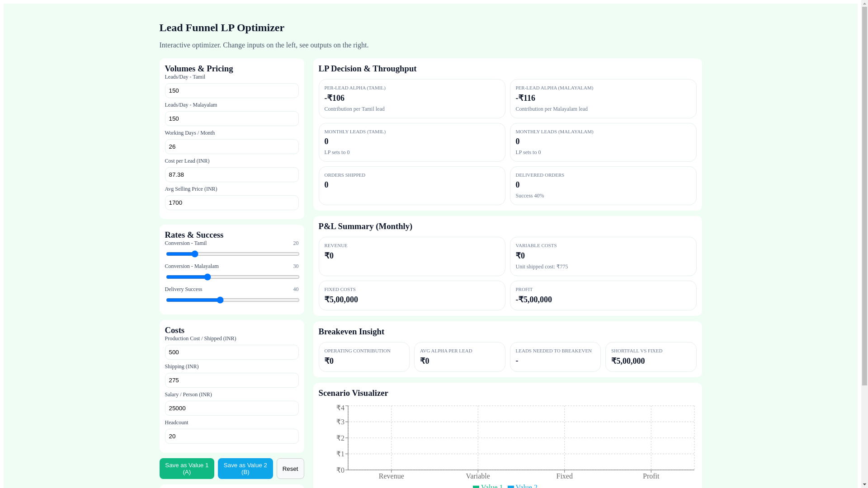Click the Costs section heading
The width and height of the screenshot is (868, 488).
pos(175,330)
